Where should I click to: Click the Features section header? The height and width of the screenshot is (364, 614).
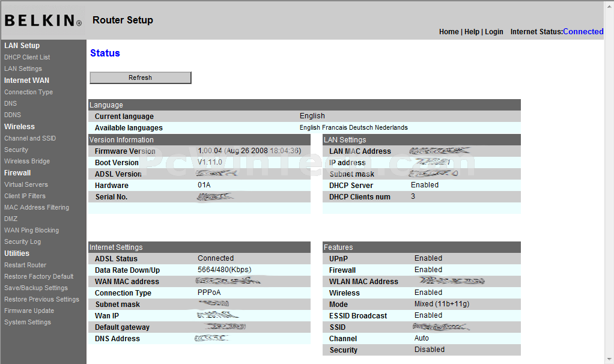422,247
